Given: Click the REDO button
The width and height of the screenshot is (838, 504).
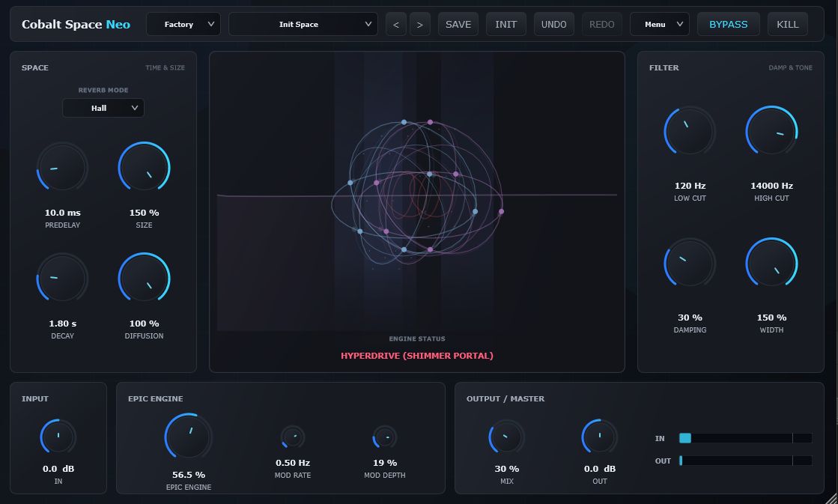Looking at the screenshot, I should pyautogui.click(x=602, y=24).
